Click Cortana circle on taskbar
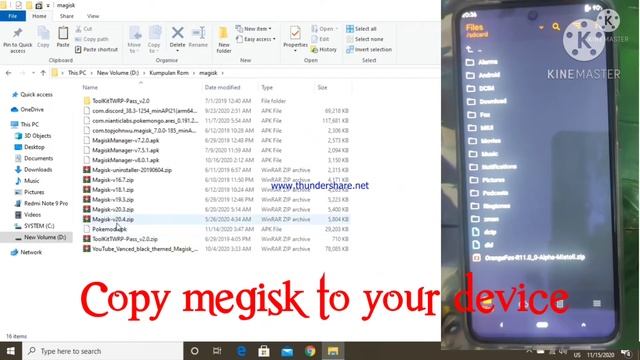Screen dimensions: 640x360 (195, 351)
